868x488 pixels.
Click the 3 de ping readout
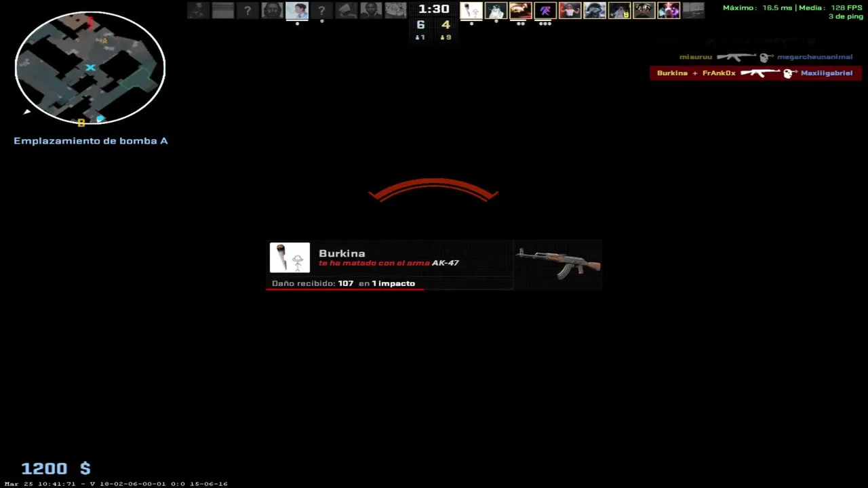tap(846, 16)
